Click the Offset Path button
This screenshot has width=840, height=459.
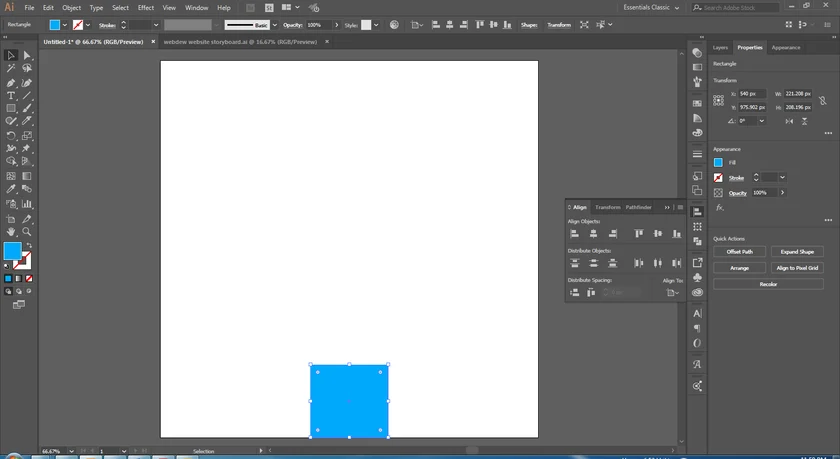[x=740, y=252]
